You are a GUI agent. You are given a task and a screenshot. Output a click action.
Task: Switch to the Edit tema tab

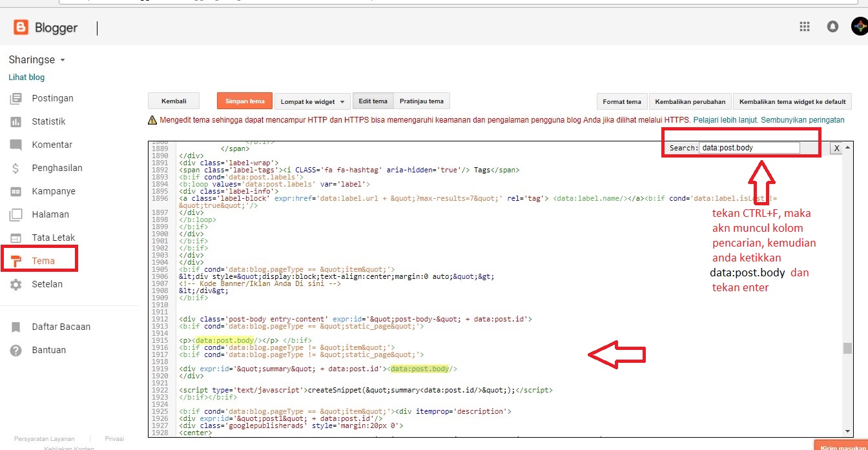(373, 101)
